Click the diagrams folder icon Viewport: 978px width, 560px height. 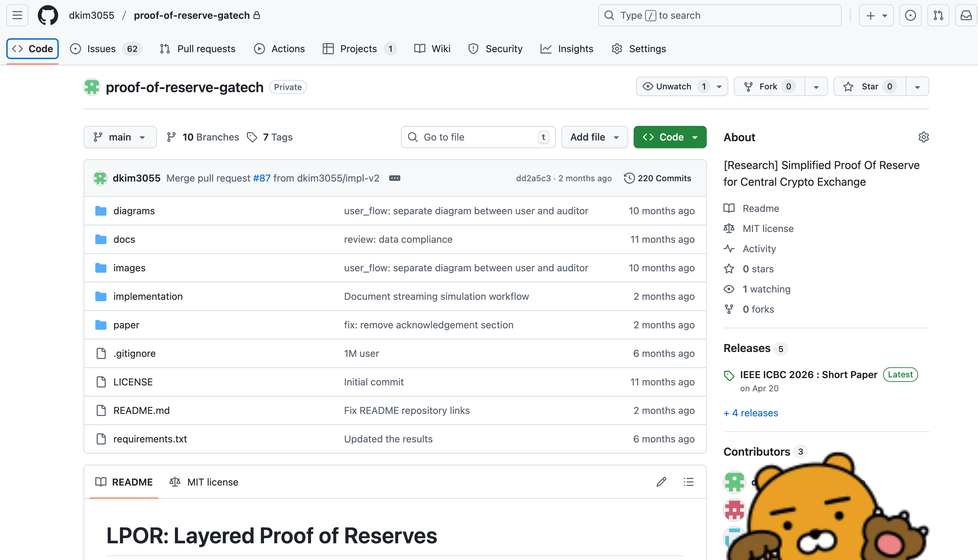pyautogui.click(x=101, y=211)
